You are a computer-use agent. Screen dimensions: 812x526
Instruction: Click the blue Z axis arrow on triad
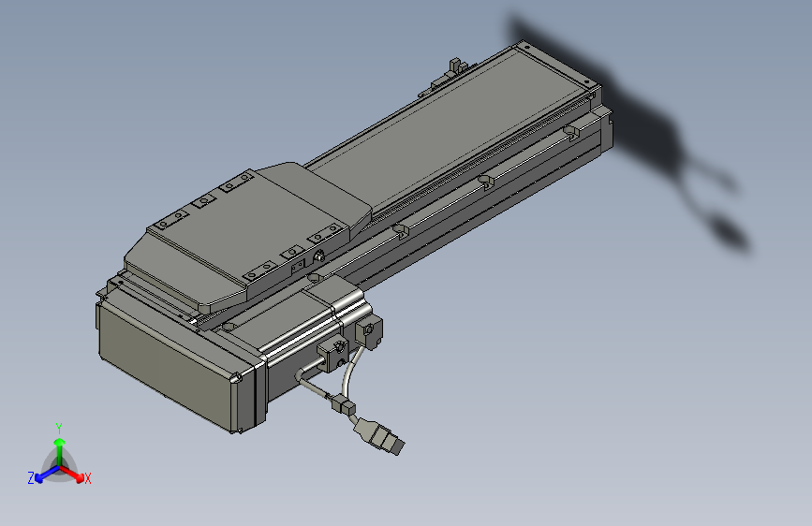(x=47, y=475)
